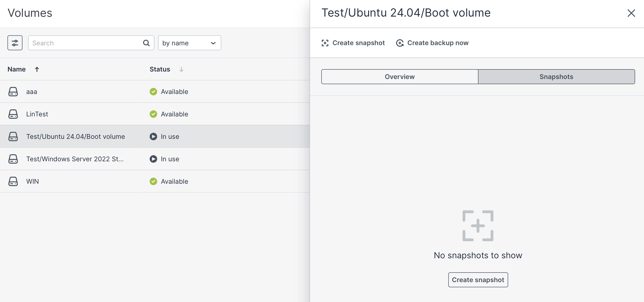Open the filter settings icon button
Screen dimensions: 644x302
click(x=15, y=43)
